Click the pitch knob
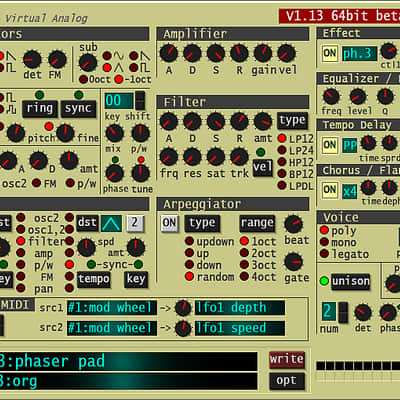This screenshot has width=400, height=400. (x=16, y=133)
